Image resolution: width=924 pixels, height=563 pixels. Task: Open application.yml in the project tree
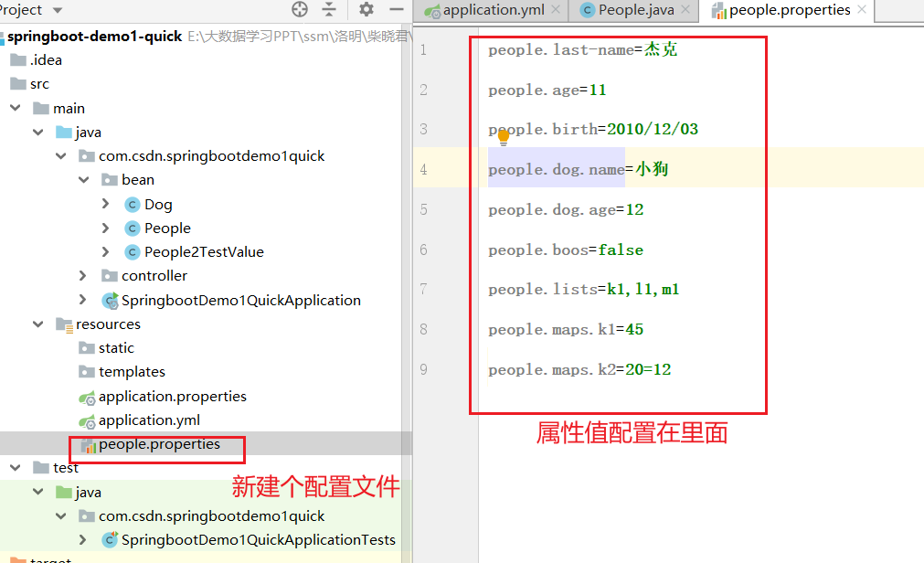(x=149, y=420)
